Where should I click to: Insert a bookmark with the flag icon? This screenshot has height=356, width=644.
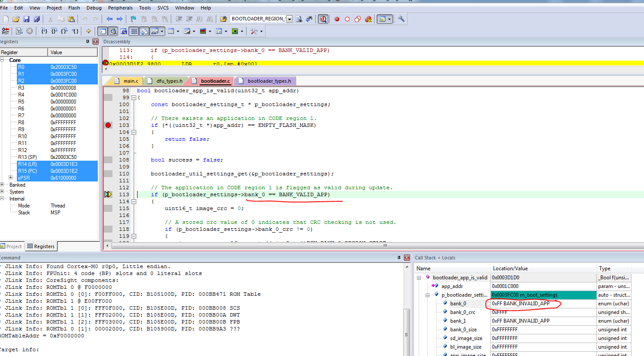coord(133,19)
